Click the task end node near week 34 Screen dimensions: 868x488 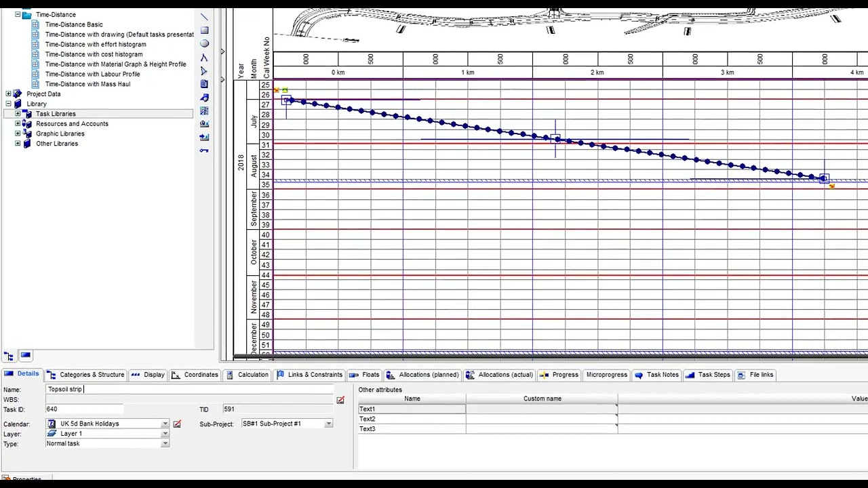point(824,179)
